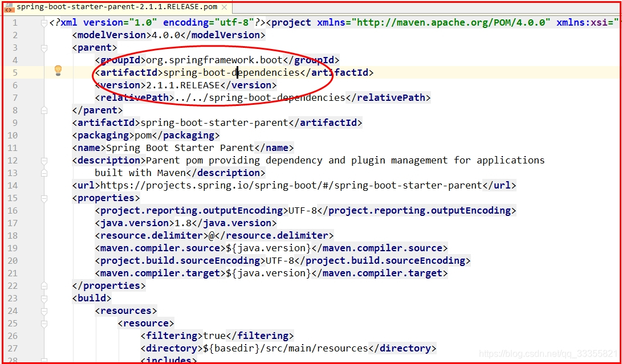Image resolution: width=622 pixels, height=364 pixels.
Task: Collapse the description end fold at line 13
Action: pos(44,173)
